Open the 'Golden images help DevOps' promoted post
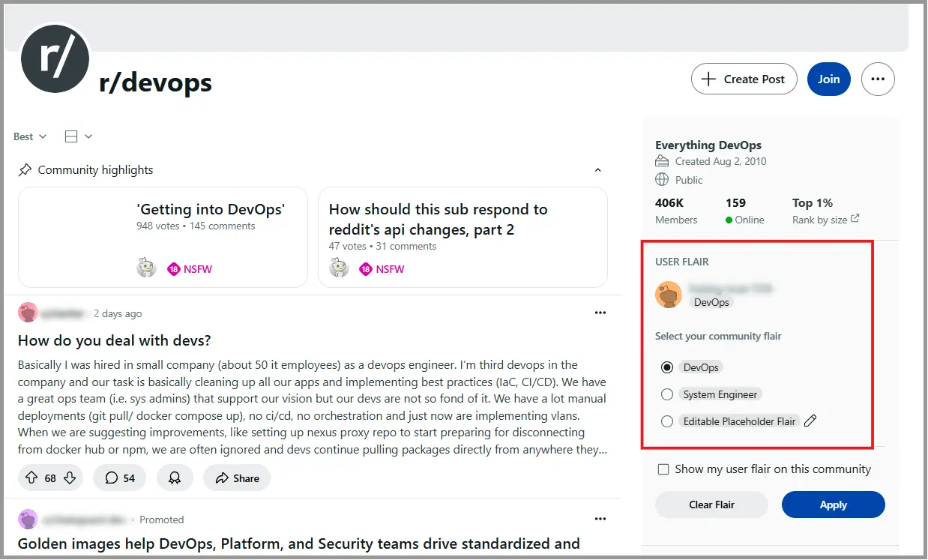This screenshot has width=928, height=560. [299, 544]
